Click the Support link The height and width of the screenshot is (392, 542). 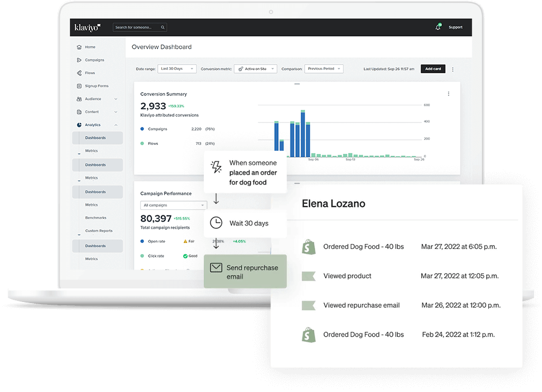(455, 27)
